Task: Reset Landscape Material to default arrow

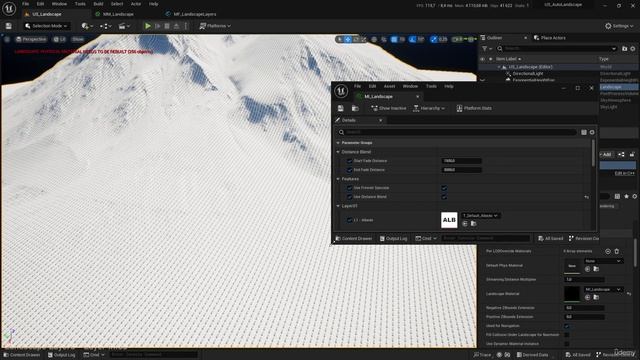Action: pyautogui.click(x=629, y=293)
